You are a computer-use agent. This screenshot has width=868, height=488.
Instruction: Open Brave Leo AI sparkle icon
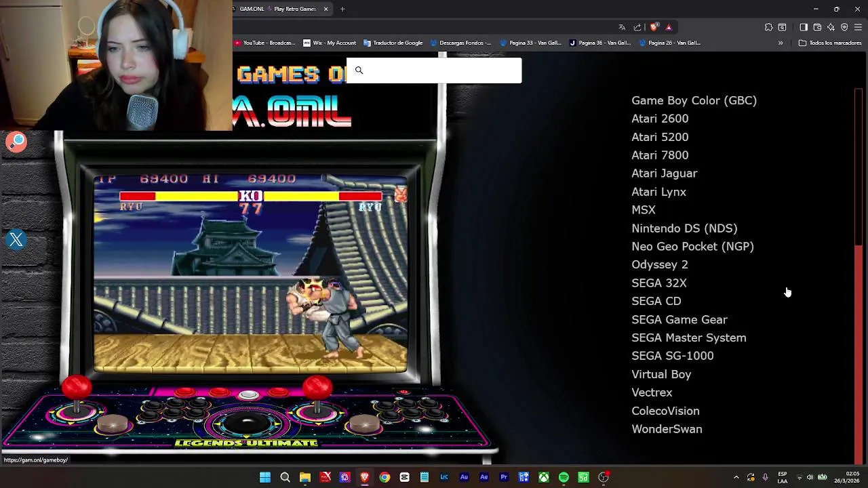831,27
